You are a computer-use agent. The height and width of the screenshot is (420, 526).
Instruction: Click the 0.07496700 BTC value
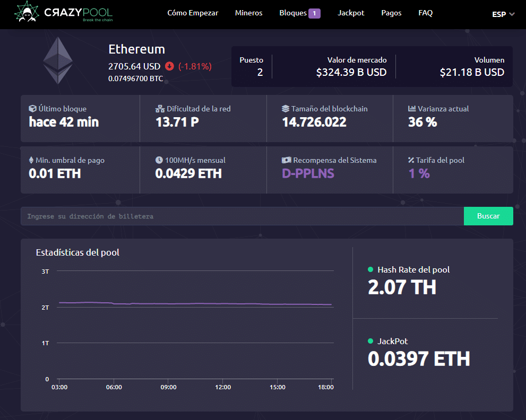pos(135,79)
